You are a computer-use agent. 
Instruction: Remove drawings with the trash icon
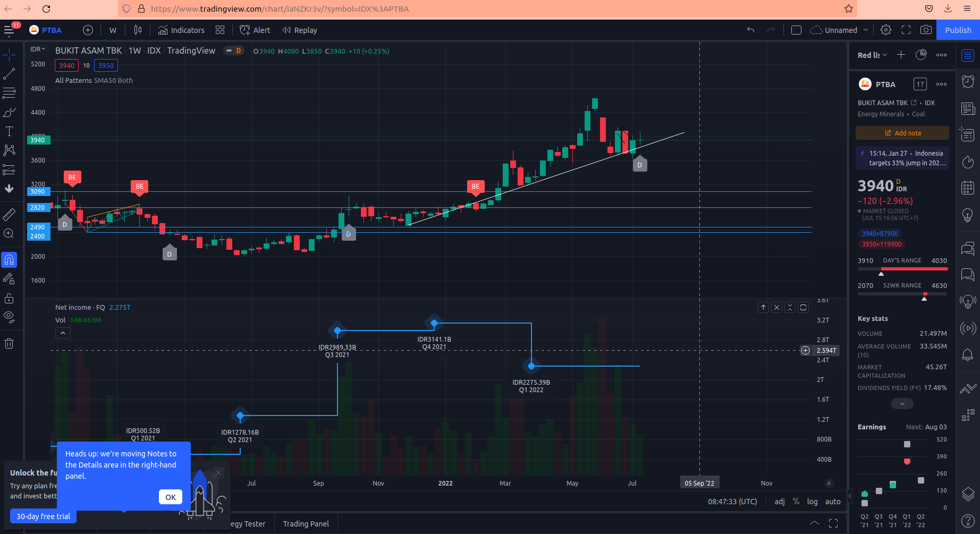tap(9, 344)
